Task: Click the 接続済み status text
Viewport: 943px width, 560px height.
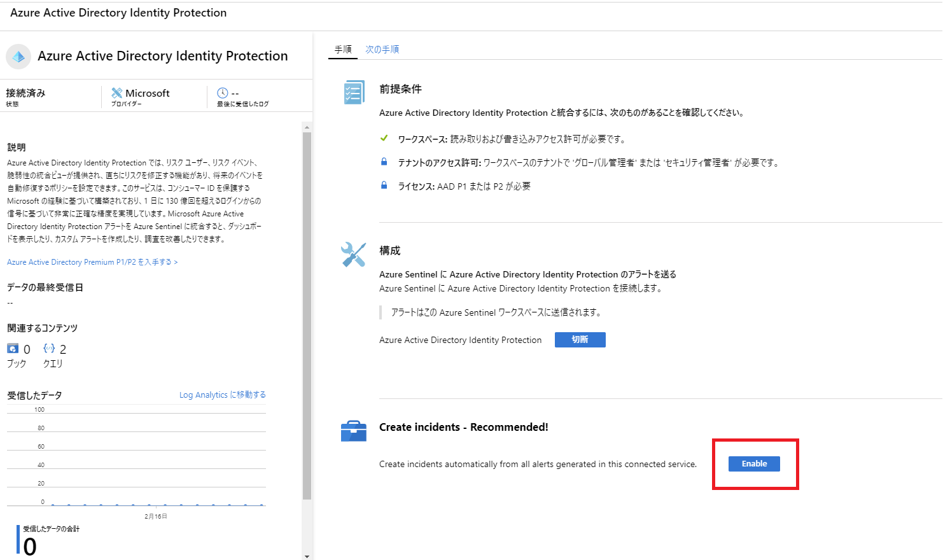Action: (25, 93)
